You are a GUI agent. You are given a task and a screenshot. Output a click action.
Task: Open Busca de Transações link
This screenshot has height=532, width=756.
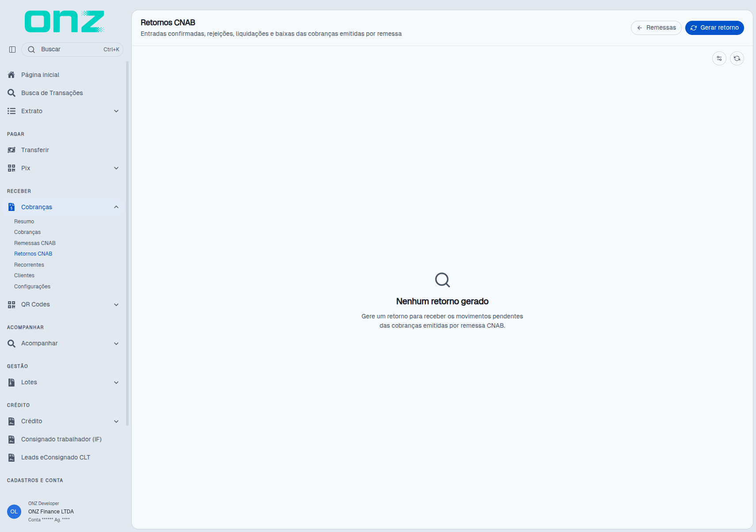click(52, 93)
